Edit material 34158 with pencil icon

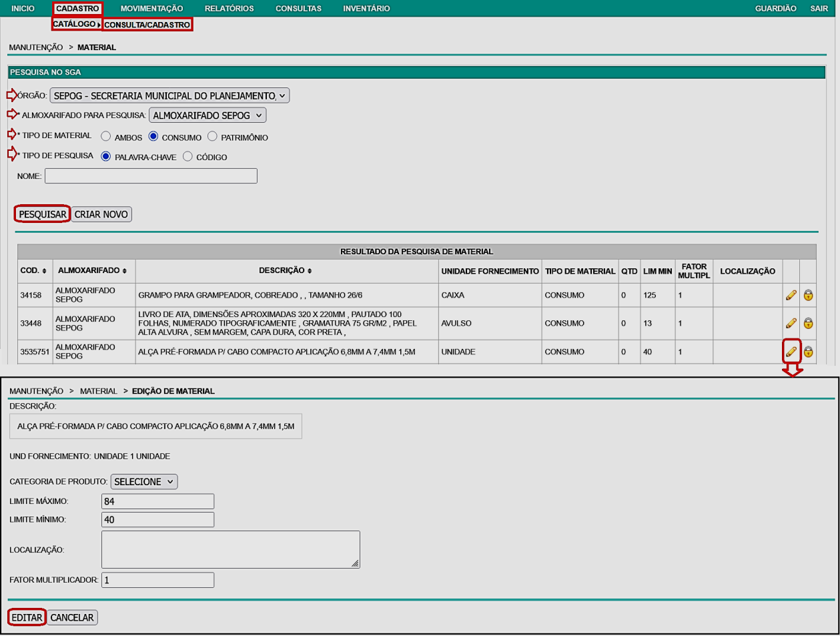click(791, 295)
